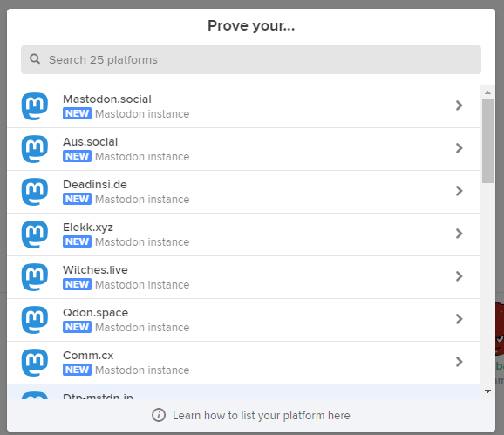Click the scrollbar down arrow
504x435 pixels.
tap(487, 391)
